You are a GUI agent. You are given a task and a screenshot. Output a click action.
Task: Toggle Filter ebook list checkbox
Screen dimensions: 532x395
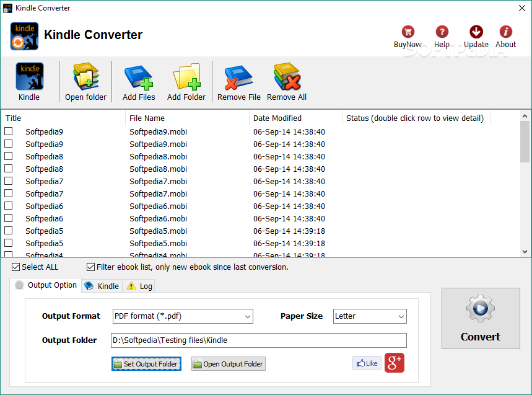(x=90, y=267)
